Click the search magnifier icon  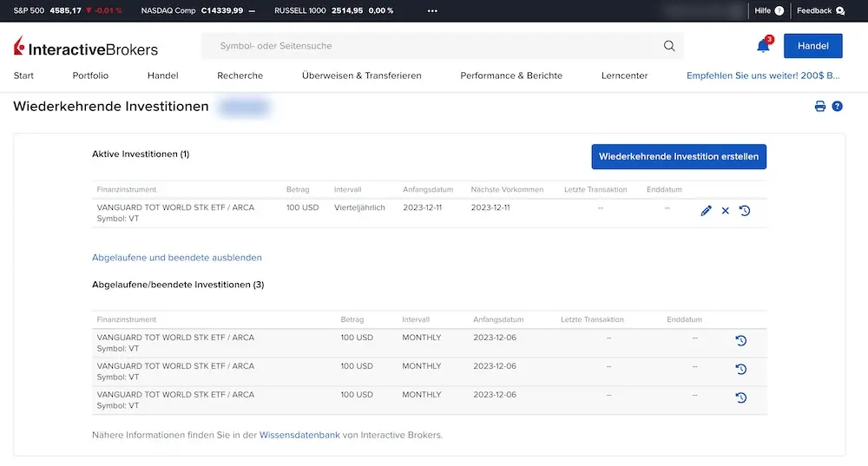tap(669, 46)
